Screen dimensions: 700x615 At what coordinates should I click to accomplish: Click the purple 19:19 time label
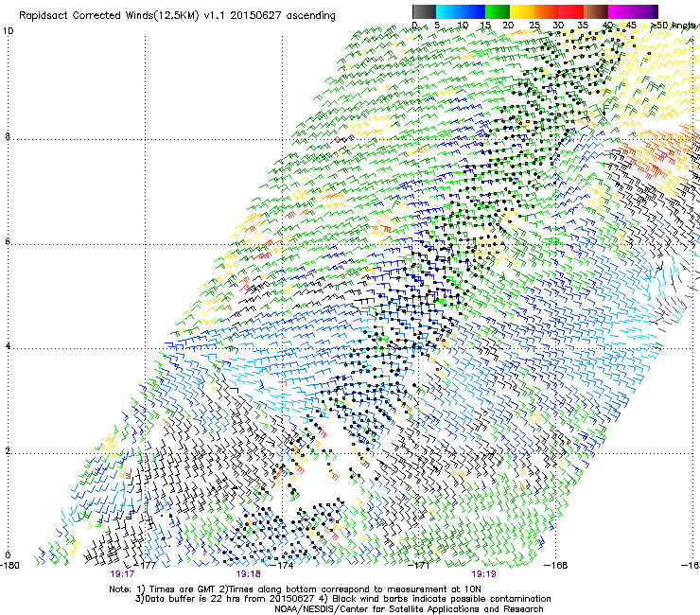pos(484,574)
